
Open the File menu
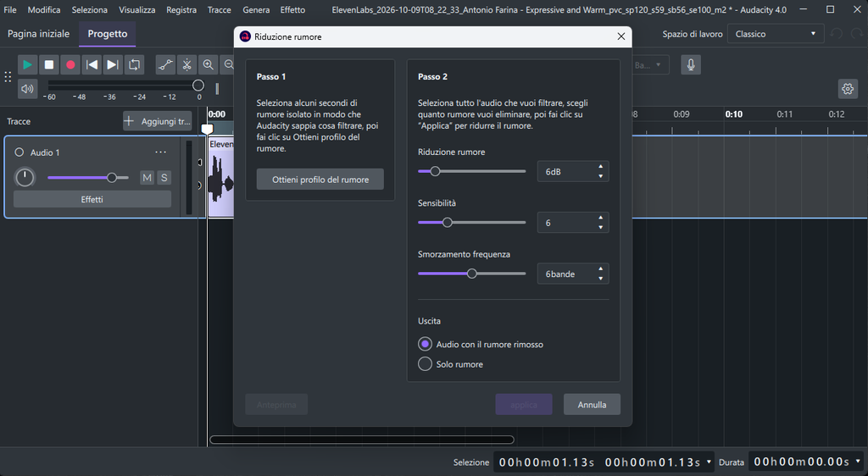pyautogui.click(x=10, y=9)
